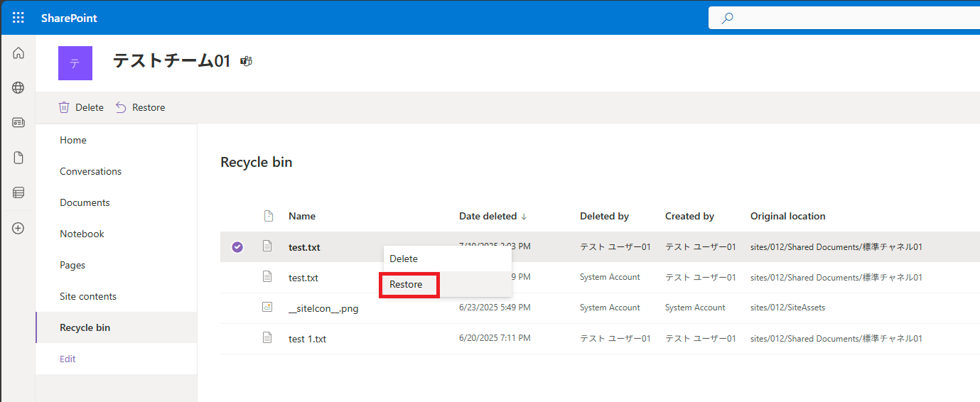This screenshot has width=980, height=402.
Task: Click Delete label in command bar
Action: [x=90, y=107]
